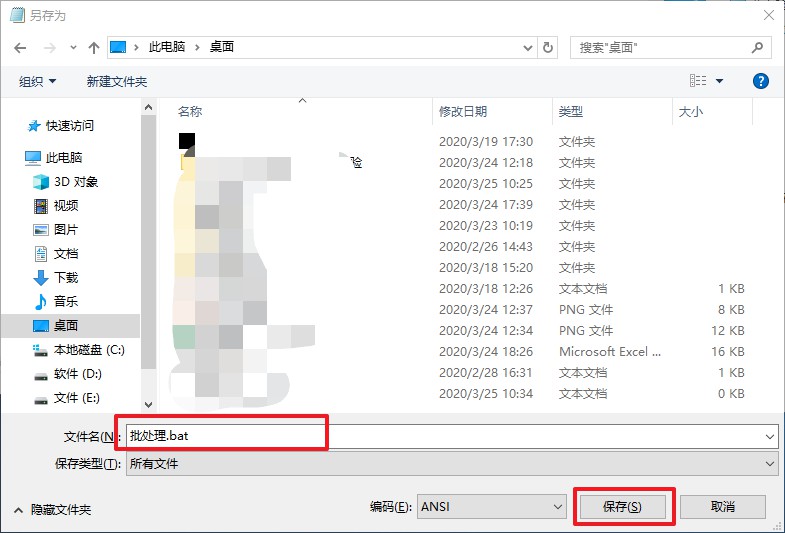This screenshot has width=785, height=533.
Task: Select the row dated 2020/2/28 16:31
Action: [461, 373]
